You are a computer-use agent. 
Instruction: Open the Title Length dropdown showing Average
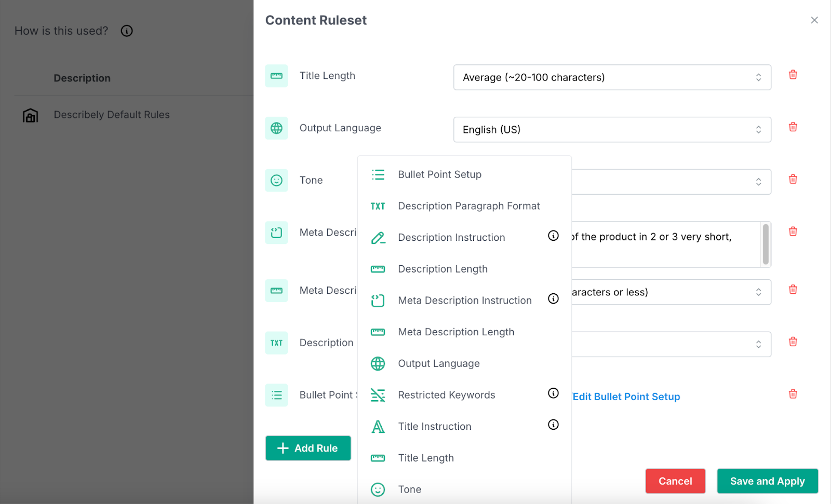point(612,77)
